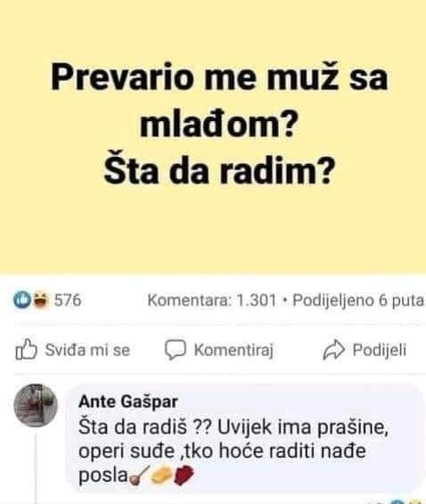Click the laughing haha reaction emoji
This screenshot has width=426, height=504.
click(x=40, y=299)
